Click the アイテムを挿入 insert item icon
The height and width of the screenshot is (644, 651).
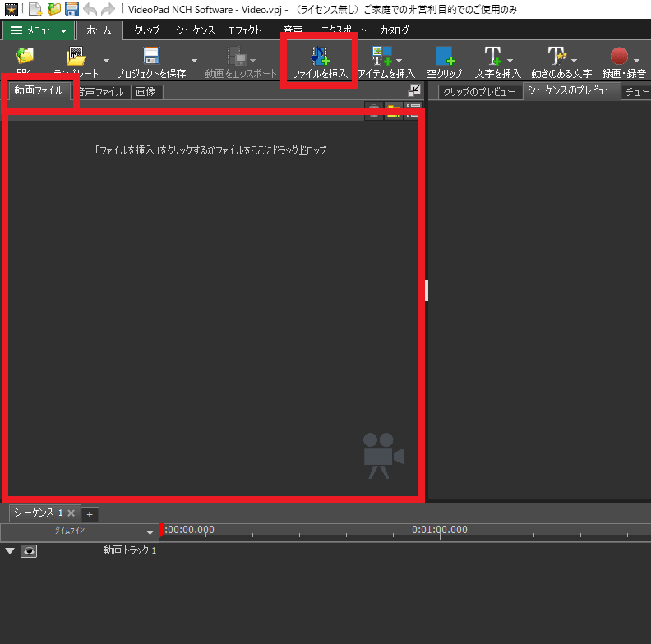tap(382, 56)
